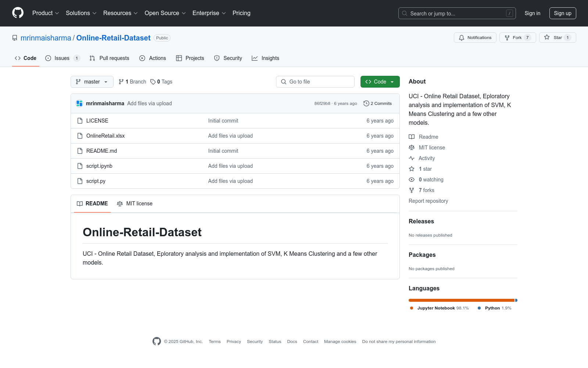
Task: Click the OnlineRetail.xlsx file icon
Action: coord(80,136)
